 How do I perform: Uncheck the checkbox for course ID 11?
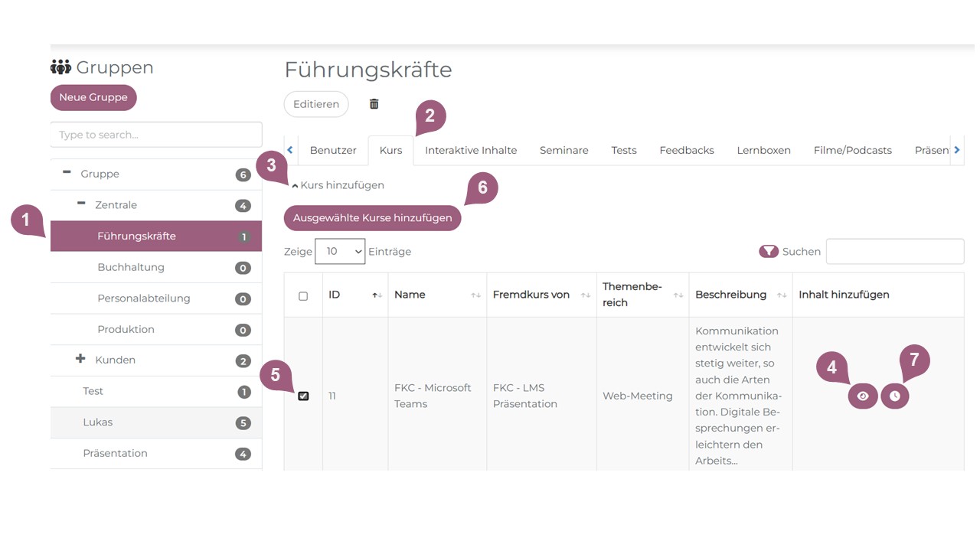pyautogui.click(x=303, y=396)
